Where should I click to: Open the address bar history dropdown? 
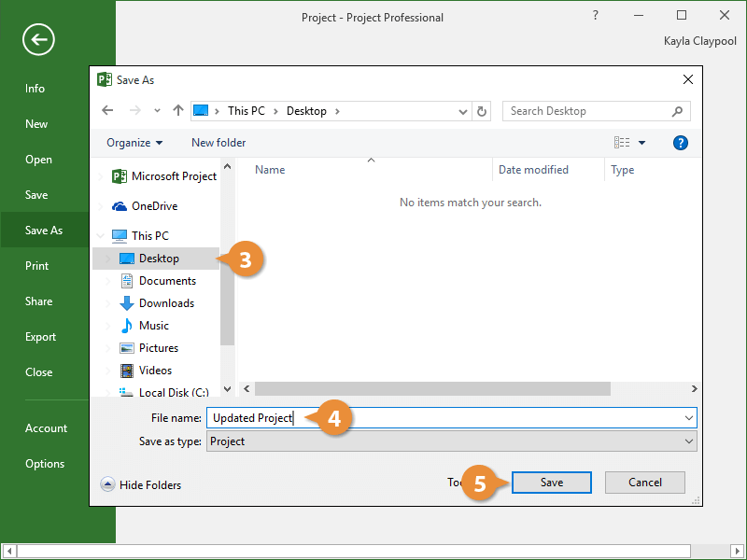pos(463,111)
